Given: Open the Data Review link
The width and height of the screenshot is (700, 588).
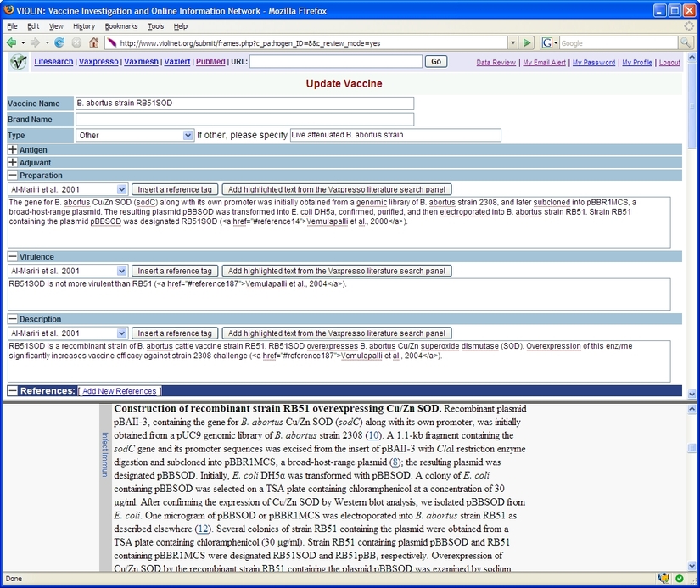Looking at the screenshot, I should tap(496, 63).
